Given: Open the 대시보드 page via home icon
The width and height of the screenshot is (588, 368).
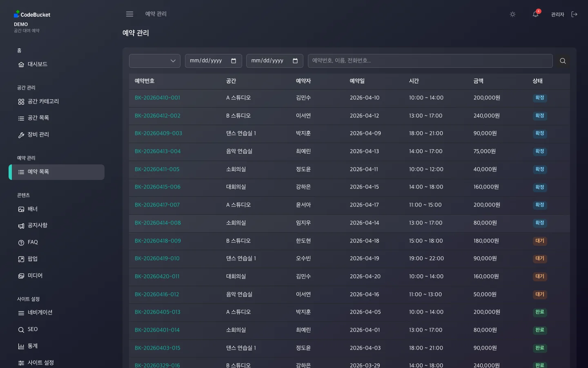Looking at the screenshot, I should click(x=21, y=64).
